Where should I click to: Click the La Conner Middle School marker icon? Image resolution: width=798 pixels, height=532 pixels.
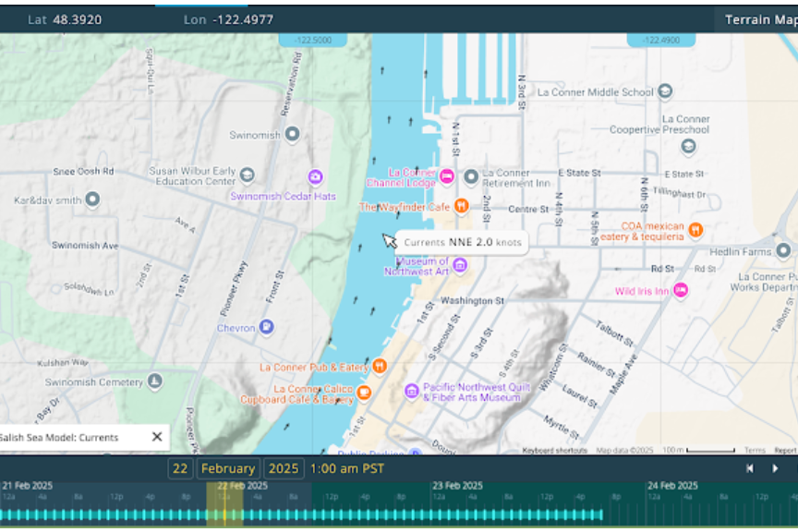tap(665, 91)
